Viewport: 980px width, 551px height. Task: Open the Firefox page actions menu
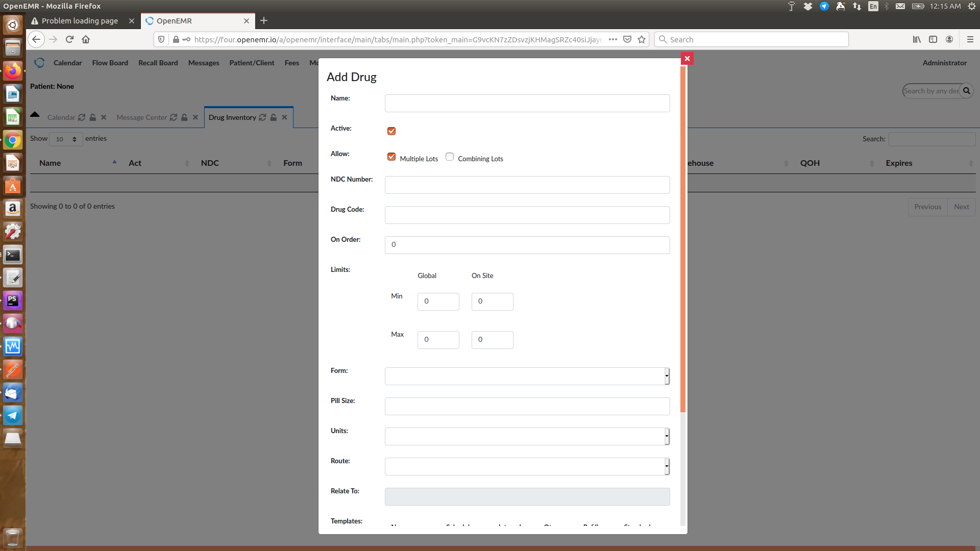(x=613, y=39)
